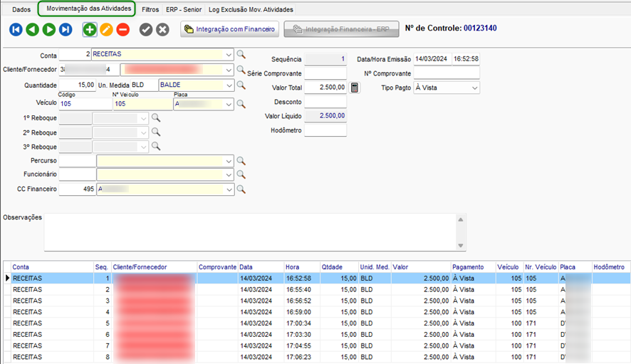Viewport: 631px width, 364px height.
Task: Cancel changes with the gray X icon
Action: pos(162,29)
